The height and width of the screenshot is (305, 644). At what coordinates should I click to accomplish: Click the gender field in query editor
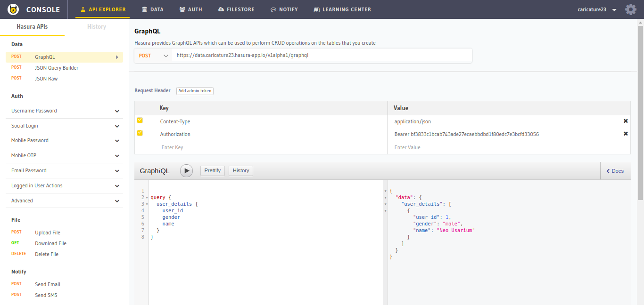tap(171, 217)
